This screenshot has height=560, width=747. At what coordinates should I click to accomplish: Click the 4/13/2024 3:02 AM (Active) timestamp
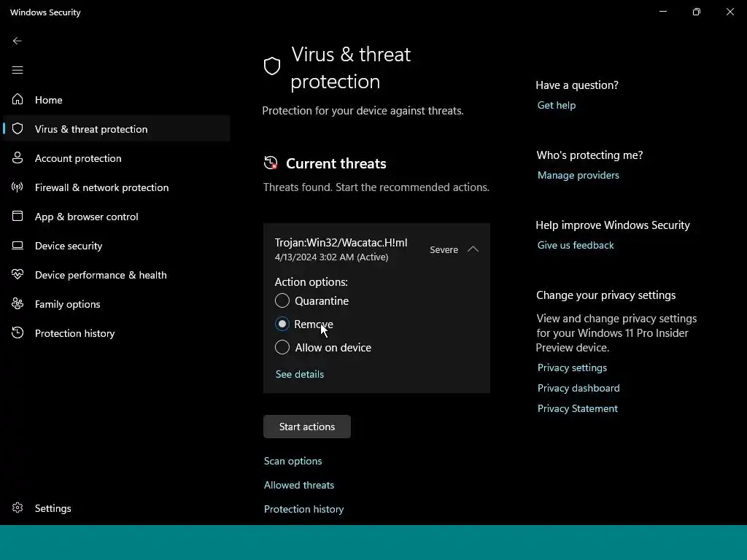pos(332,257)
